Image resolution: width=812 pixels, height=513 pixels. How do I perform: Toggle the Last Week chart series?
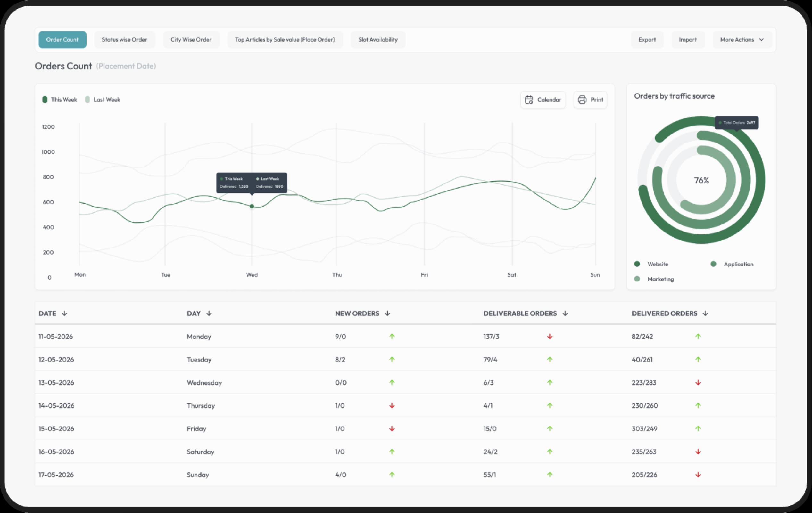tap(103, 100)
